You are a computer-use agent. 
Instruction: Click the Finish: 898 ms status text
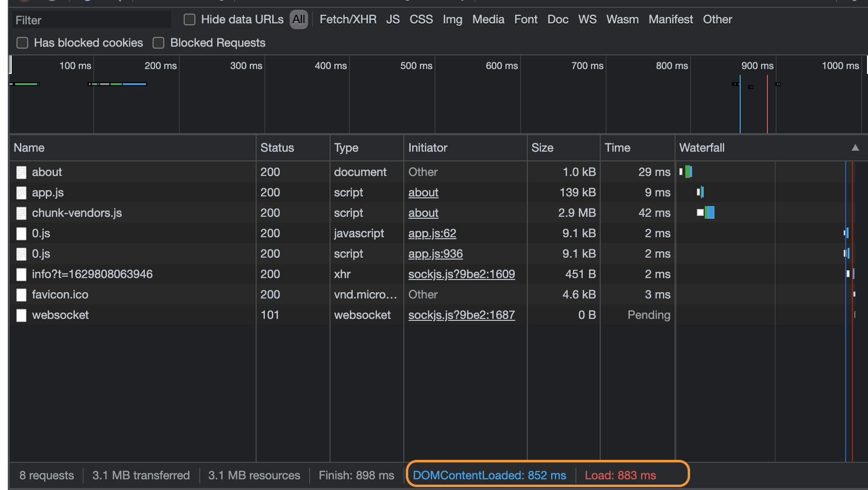(356, 475)
